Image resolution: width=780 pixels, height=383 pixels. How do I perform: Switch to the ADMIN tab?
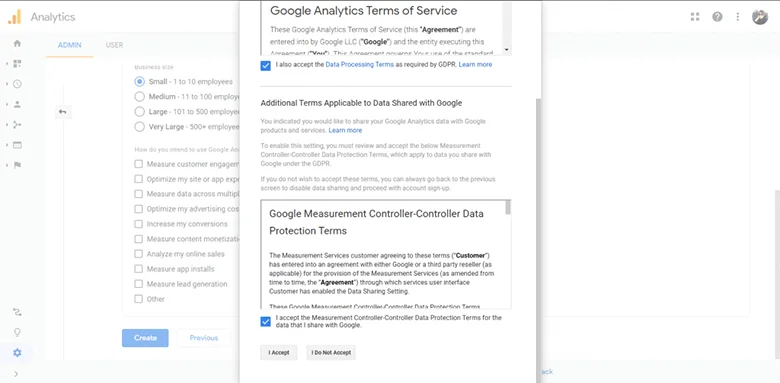pos(70,45)
